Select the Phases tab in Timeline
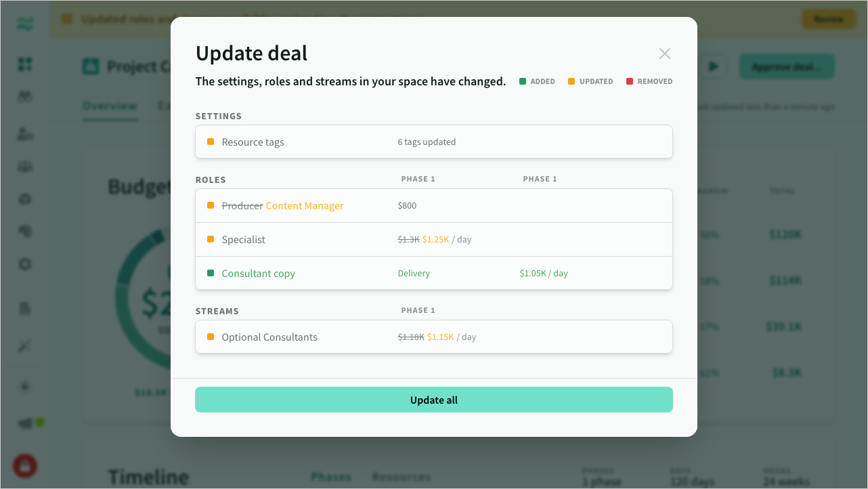 tap(330, 477)
